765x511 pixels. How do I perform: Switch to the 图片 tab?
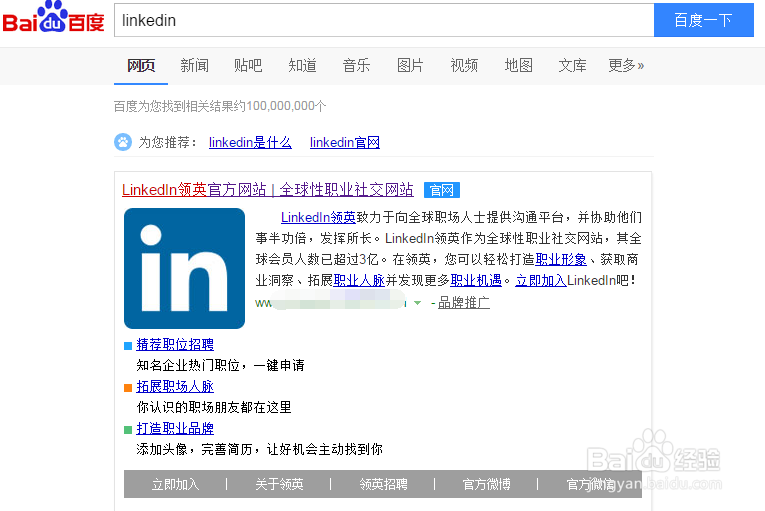[x=410, y=65]
